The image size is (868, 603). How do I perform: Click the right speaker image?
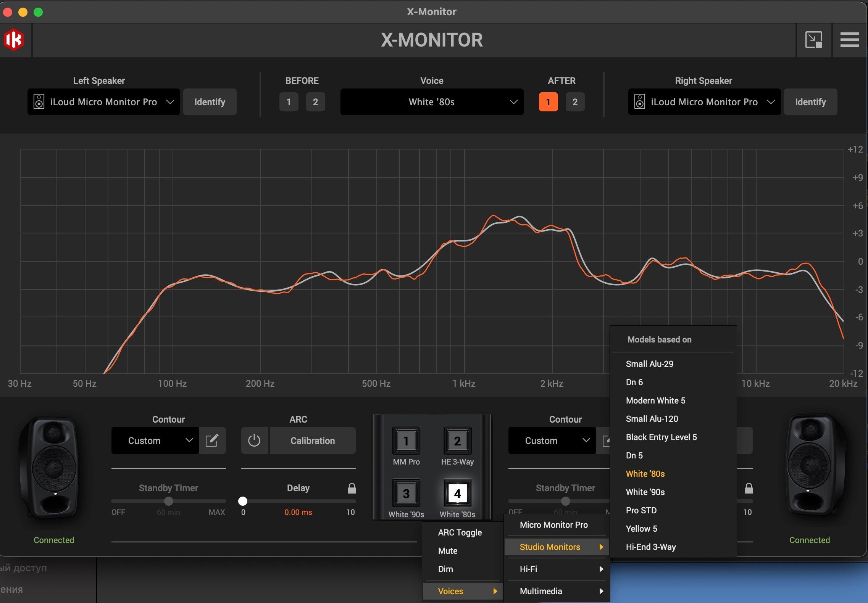point(813,465)
